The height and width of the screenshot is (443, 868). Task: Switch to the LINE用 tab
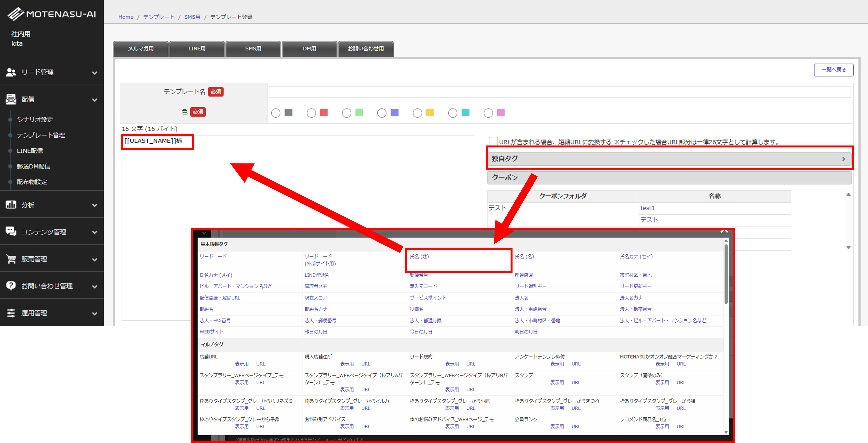click(x=197, y=49)
